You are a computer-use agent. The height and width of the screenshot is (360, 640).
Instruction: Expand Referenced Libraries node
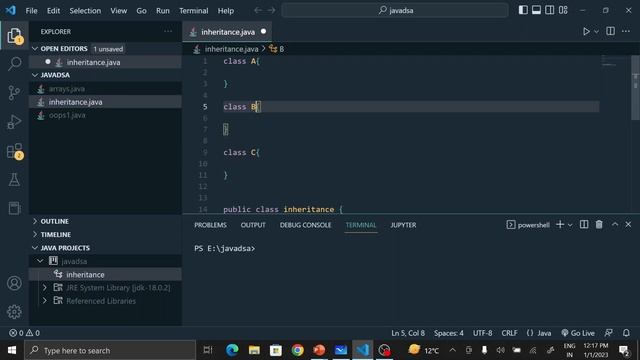coord(44,301)
